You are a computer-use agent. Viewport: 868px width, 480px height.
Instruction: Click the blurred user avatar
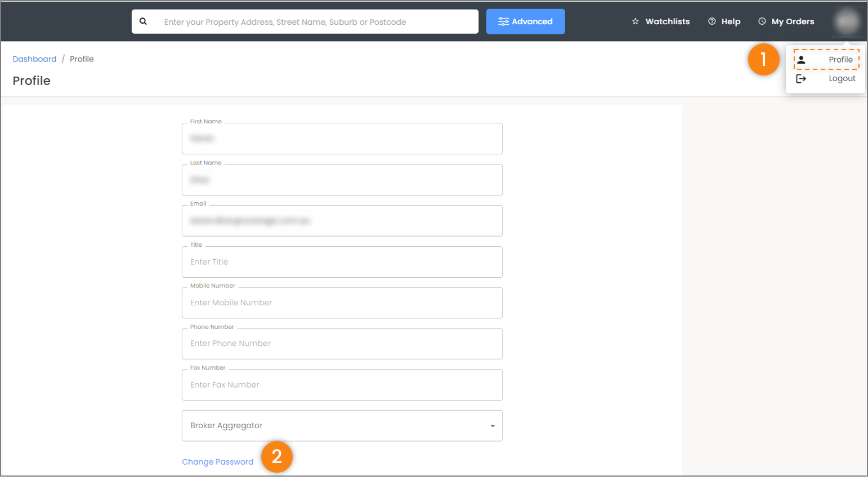pyautogui.click(x=847, y=21)
